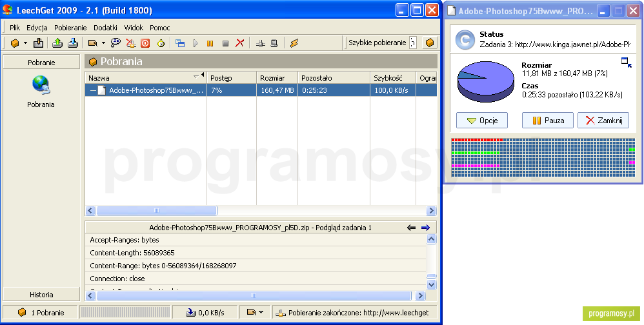Image resolution: width=644 pixels, height=325 pixels.
Task: Click the Connection: close line
Action: (x=117, y=279)
